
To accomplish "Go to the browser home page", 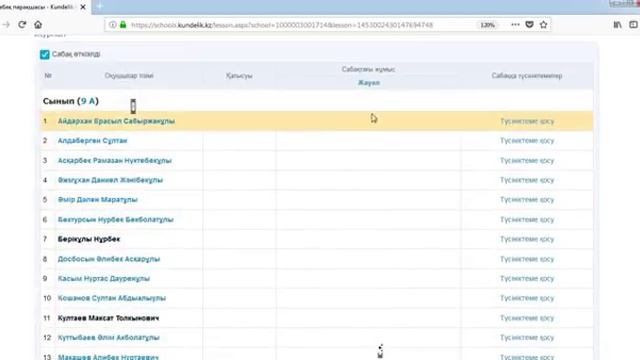I will 38,25.
